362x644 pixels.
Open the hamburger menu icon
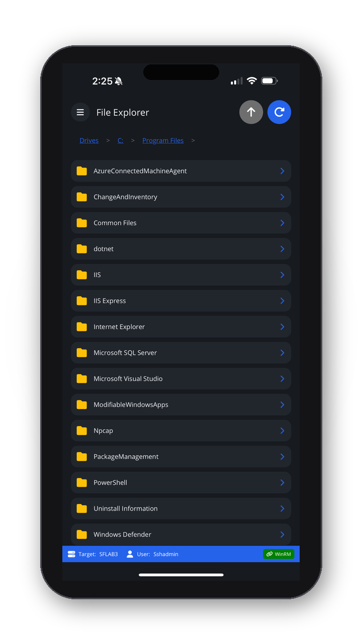(80, 112)
